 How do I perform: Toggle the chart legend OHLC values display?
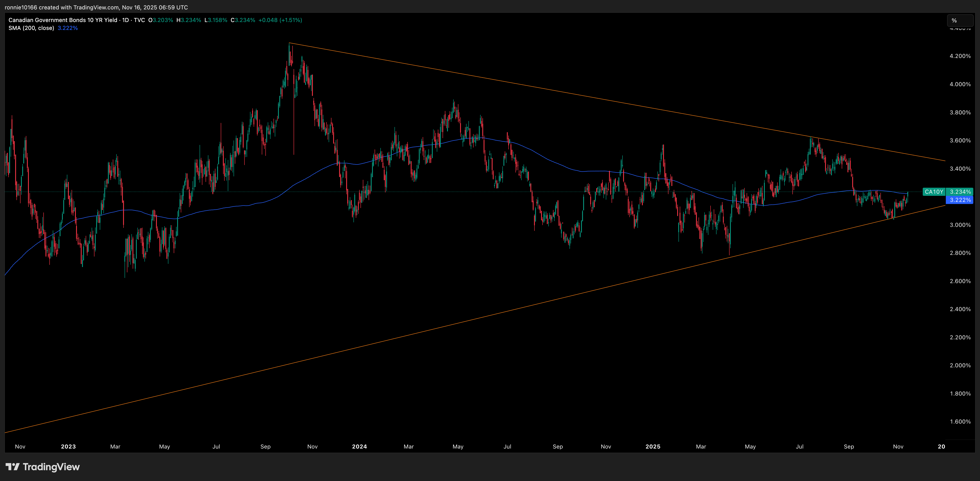click(224, 20)
